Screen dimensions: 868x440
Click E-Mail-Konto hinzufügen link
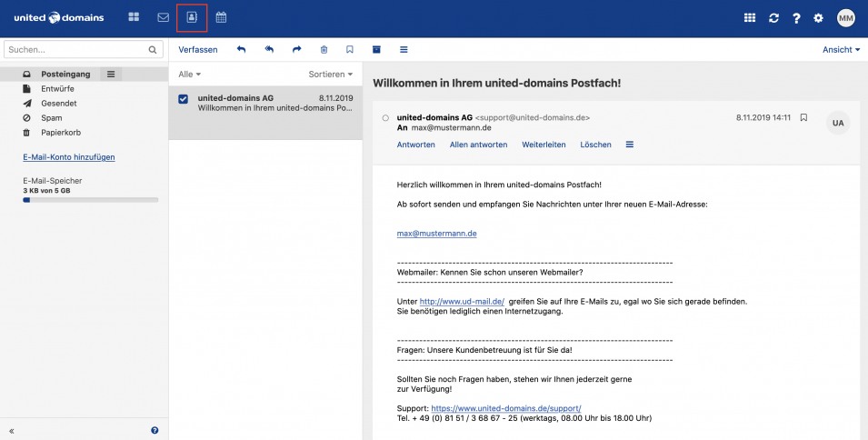click(69, 157)
